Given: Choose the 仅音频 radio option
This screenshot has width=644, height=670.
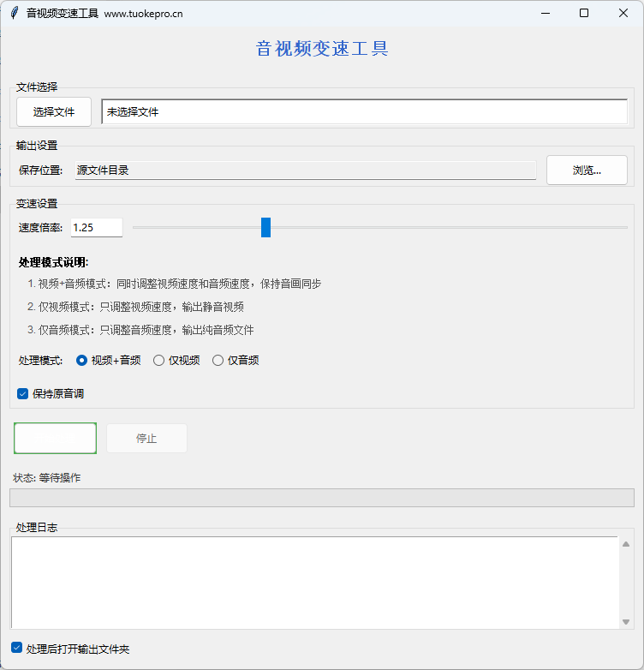Looking at the screenshot, I should (218, 361).
